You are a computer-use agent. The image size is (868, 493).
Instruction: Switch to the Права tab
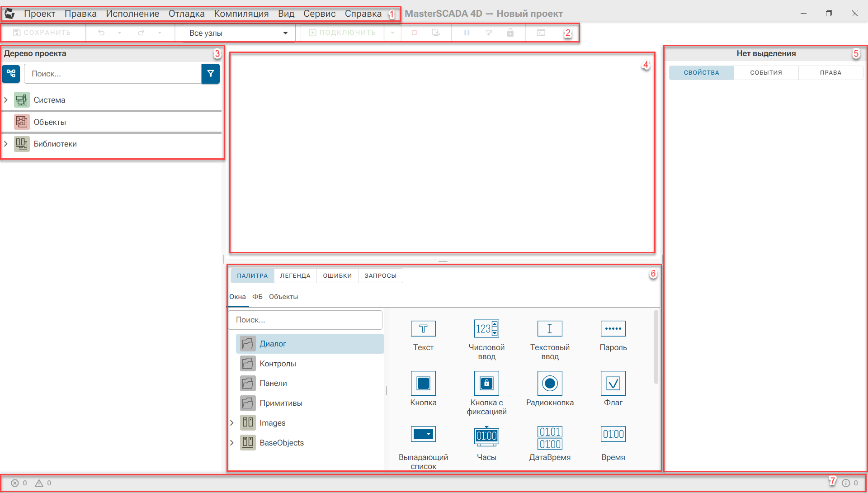tap(831, 73)
